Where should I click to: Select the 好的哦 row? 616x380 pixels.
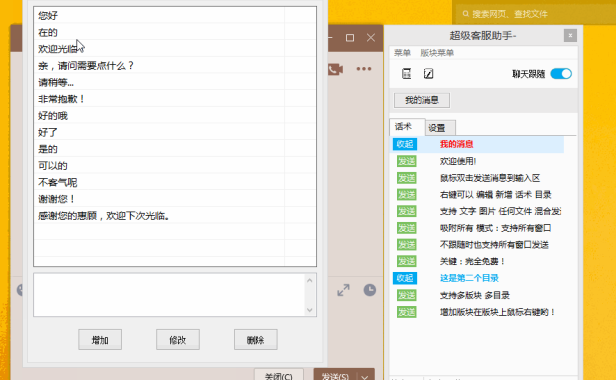coord(175,116)
